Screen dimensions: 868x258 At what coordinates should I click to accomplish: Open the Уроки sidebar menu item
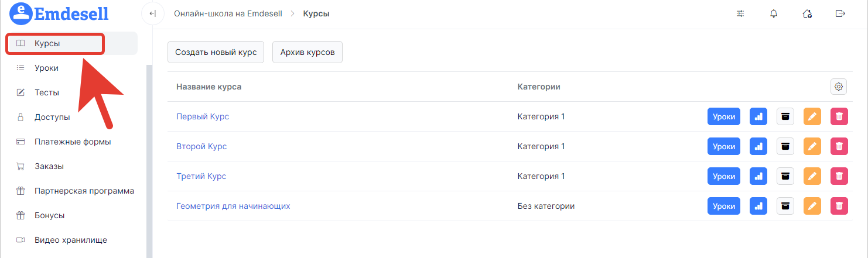46,68
